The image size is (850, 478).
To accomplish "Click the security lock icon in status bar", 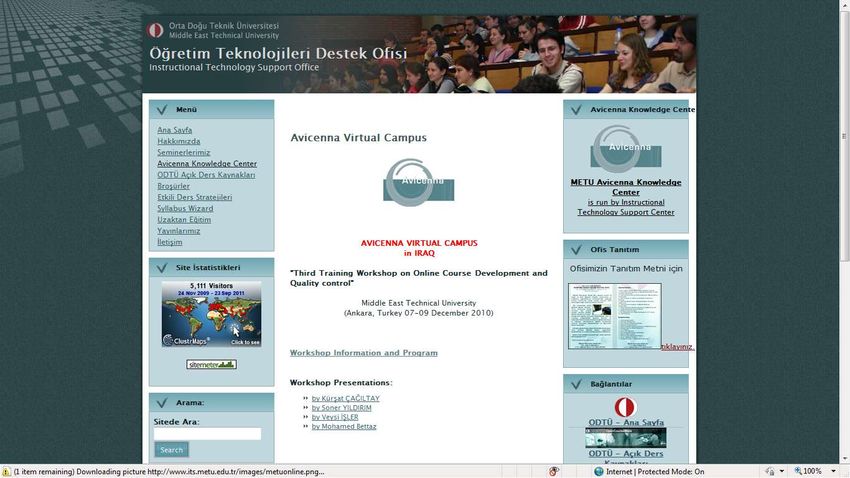I will click(x=770, y=471).
